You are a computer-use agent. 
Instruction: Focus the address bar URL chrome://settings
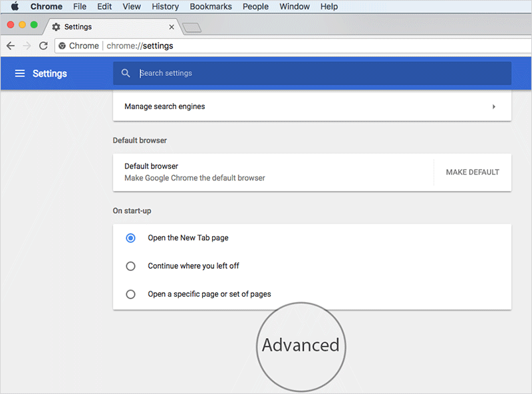click(140, 46)
